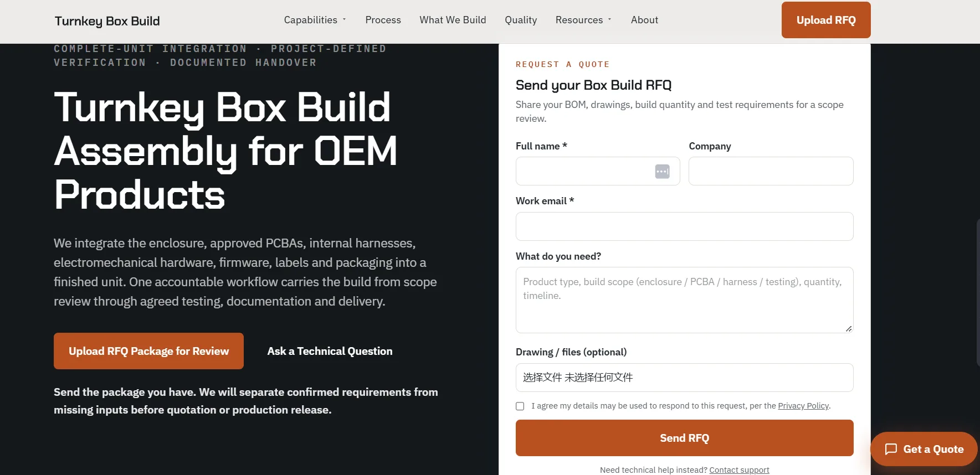
Task: Click the chat bubble icon on Get a Quote
Action: point(891,449)
